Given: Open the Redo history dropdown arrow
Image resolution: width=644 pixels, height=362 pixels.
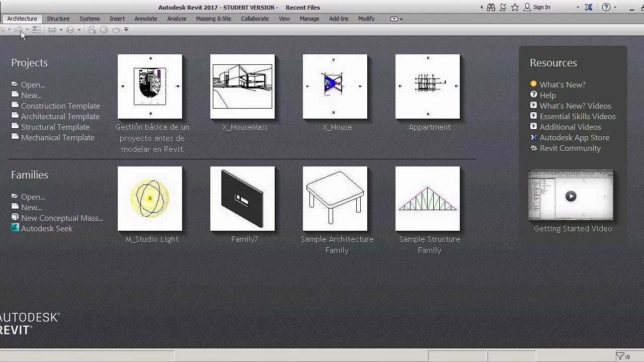Looking at the screenshot, I should point(27,30).
